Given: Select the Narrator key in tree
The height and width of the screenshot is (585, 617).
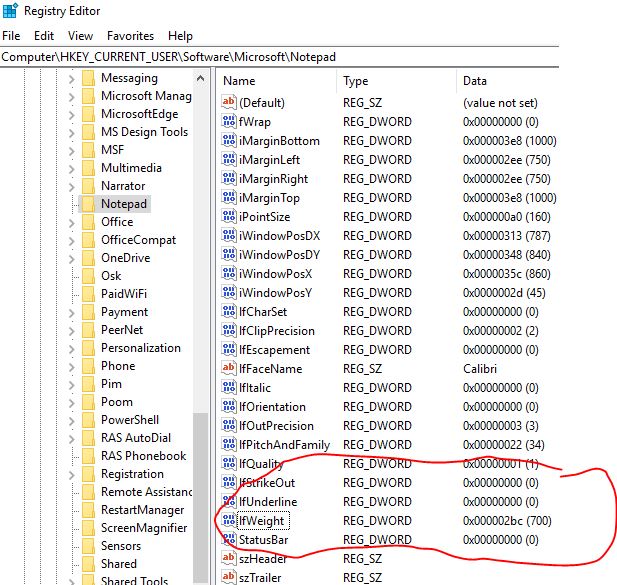Looking at the screenshot, I should [x=123, y=186].
